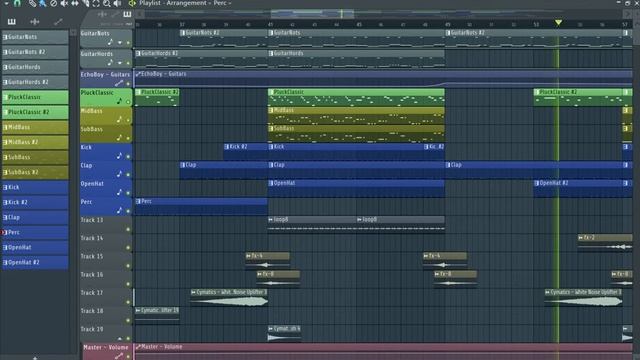This screenshot has width=640, height=360.
Task: Mute the Kick track
Action: [x=128, y=156]
